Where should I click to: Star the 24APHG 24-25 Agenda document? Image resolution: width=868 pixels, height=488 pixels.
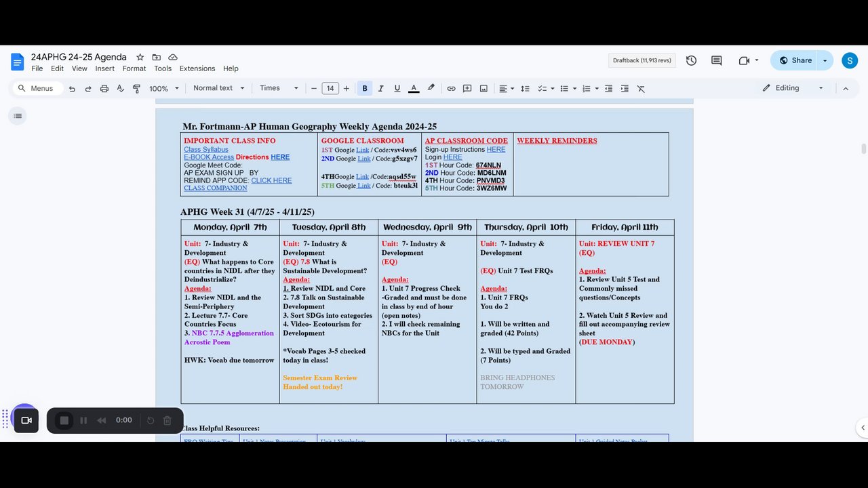click(140, 57)
